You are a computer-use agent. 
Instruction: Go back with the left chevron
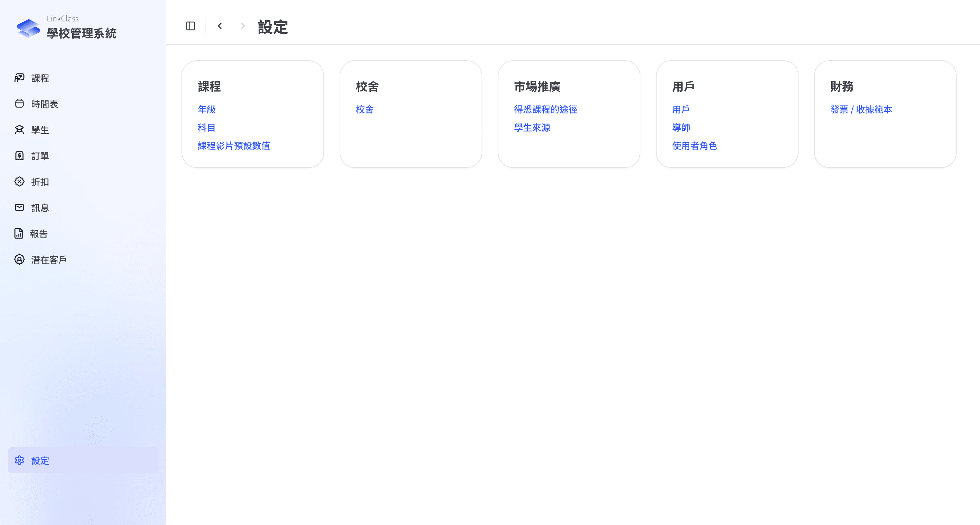[220, 26]
